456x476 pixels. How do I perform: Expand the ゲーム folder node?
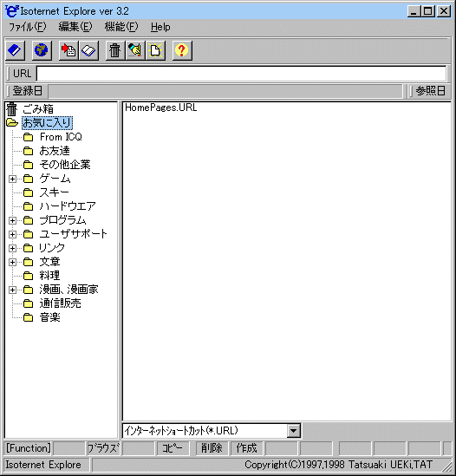[12, 179]
